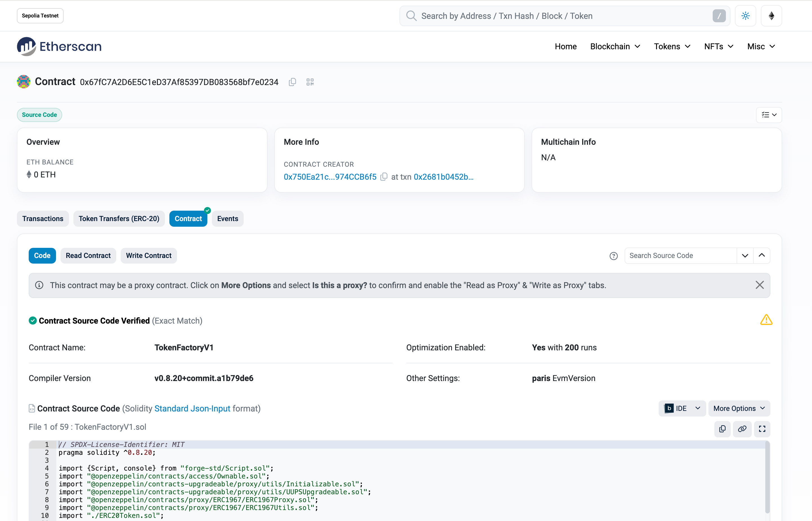The width and height of the screenshot is (812, 521).
Task: Click the Ownable.sol import line
Action: pos(164,476)
